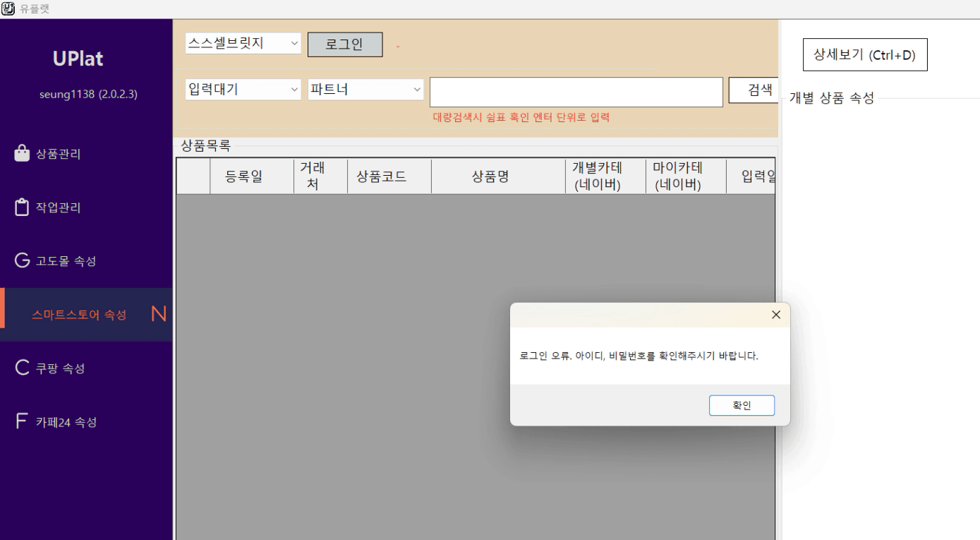Close the login error dialog with X
Image resolution: width=980 pixels, height=540 pixels.
point(776,315)
